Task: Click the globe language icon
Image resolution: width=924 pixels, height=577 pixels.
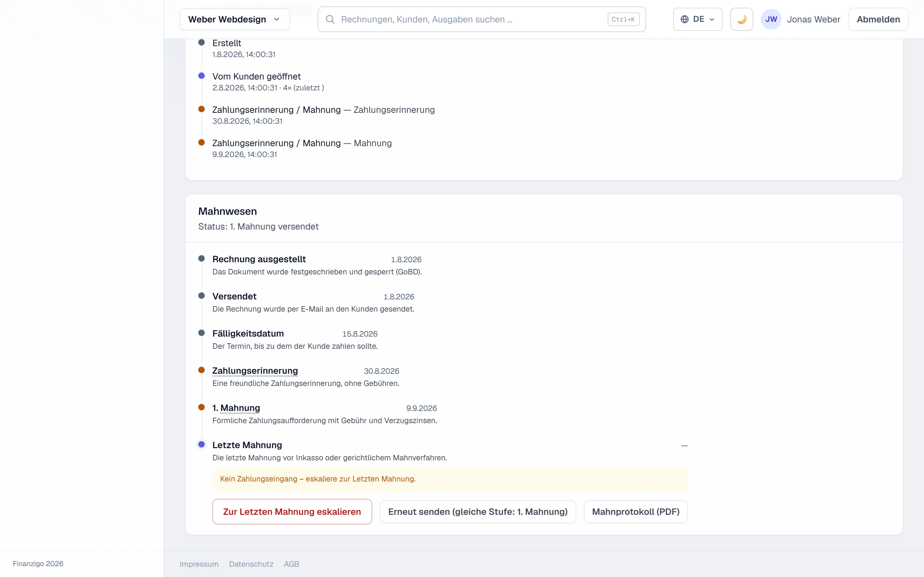Action: point(685,19)
